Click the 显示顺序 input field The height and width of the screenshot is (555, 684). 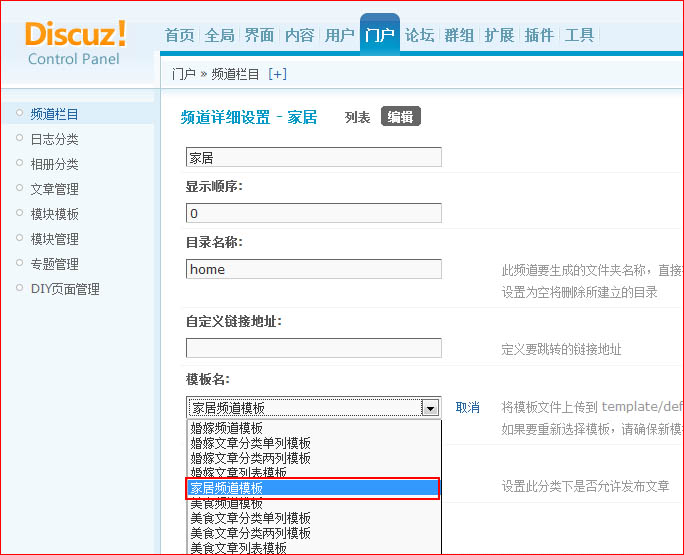[313, 213]
